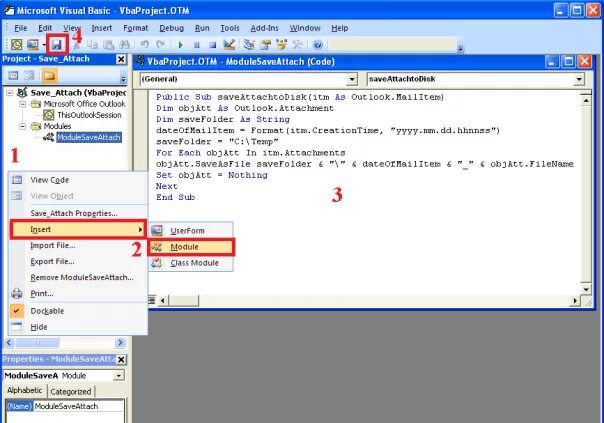Open the Insert menu in the menu bar
Image resolution: width=604 pixels, height=423 pixels.
coord(102,28)
